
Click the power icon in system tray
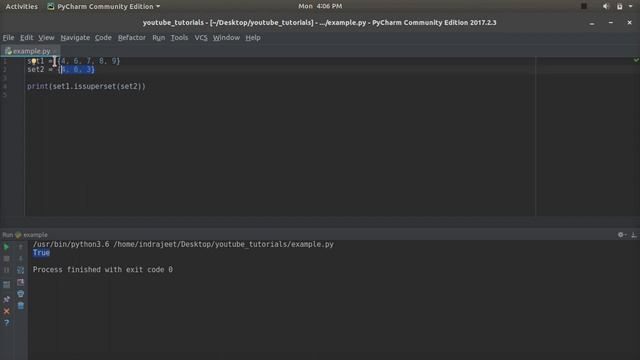coord(620,6)
